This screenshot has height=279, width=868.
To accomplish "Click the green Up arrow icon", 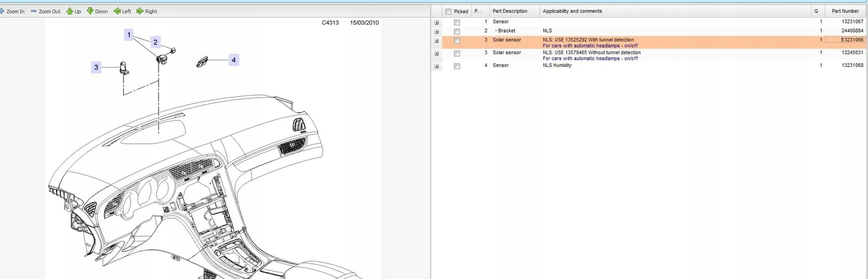I will tap(69, 11).
